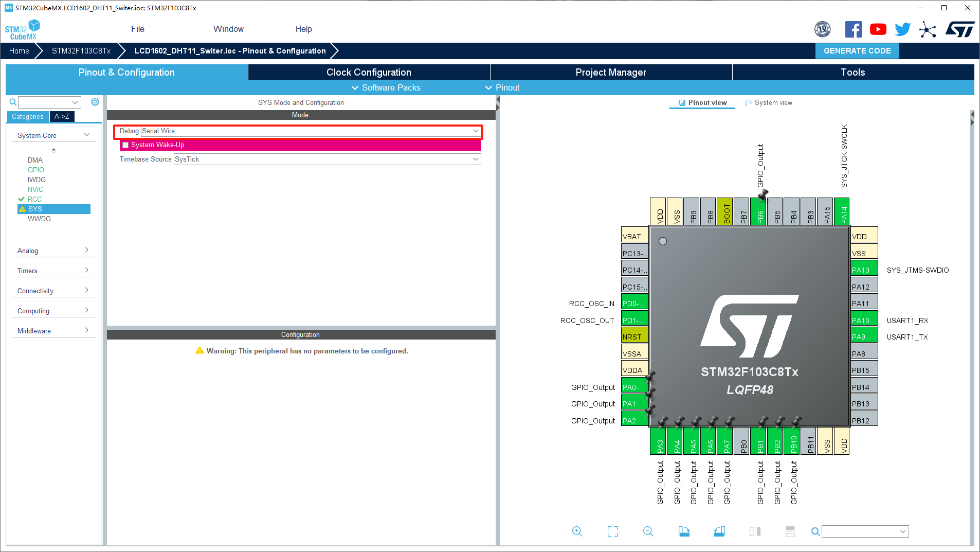Open the File menu
The image size is (980, 552).
tap(137, 29)
